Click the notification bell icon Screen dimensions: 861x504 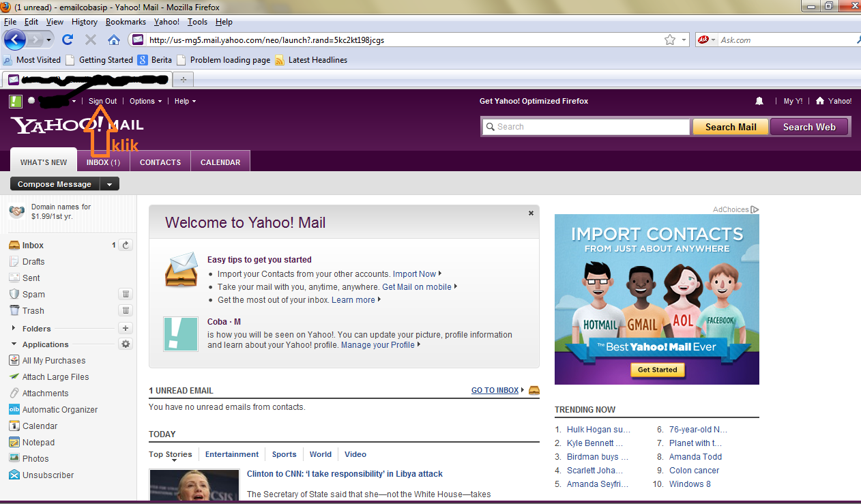(759, 101)
